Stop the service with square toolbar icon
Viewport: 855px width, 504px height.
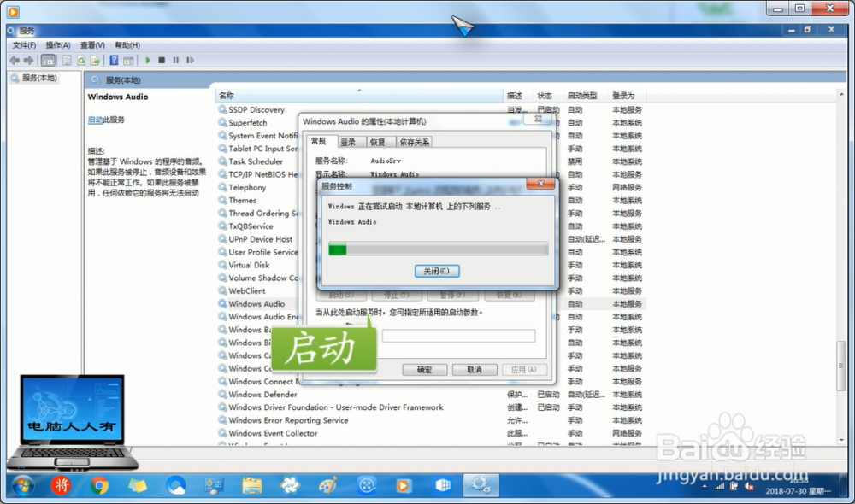(x=162, y=61)
